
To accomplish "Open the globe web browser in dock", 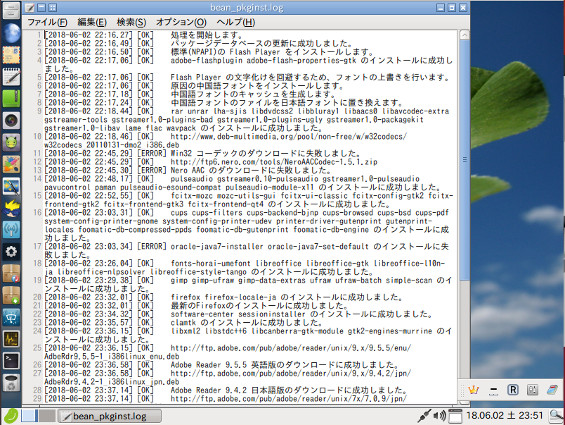I will coord(12,33).
